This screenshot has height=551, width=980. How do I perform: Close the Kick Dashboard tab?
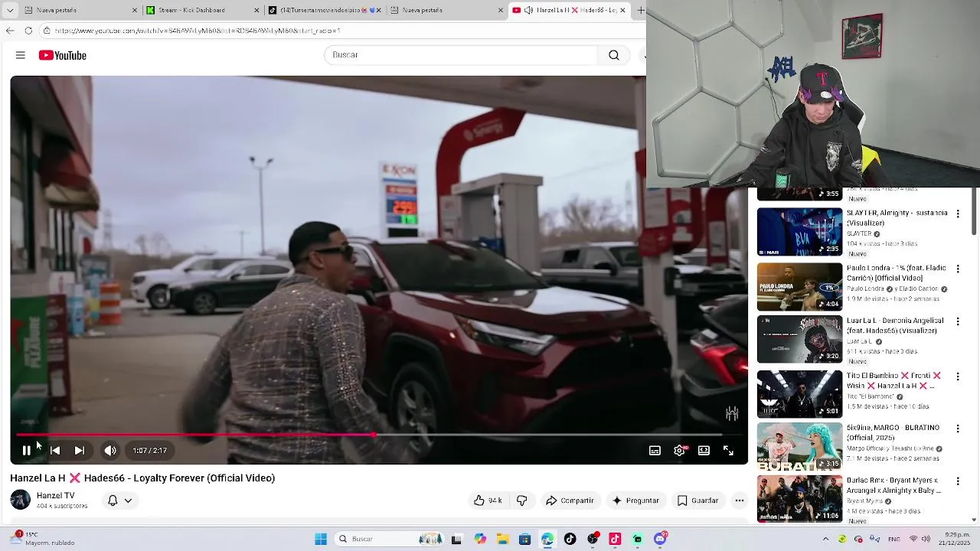click(x=256, y=10)
